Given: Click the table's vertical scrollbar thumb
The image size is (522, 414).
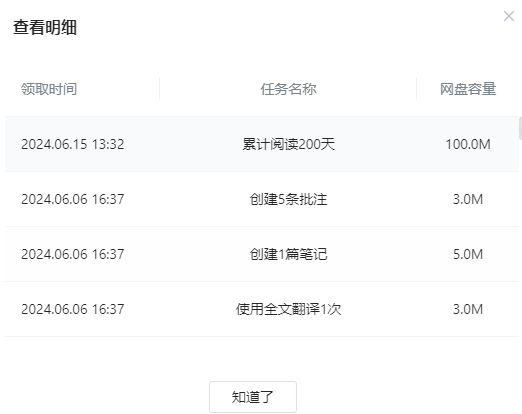Looking at the screenshot, I should click(x=520, y=128).
